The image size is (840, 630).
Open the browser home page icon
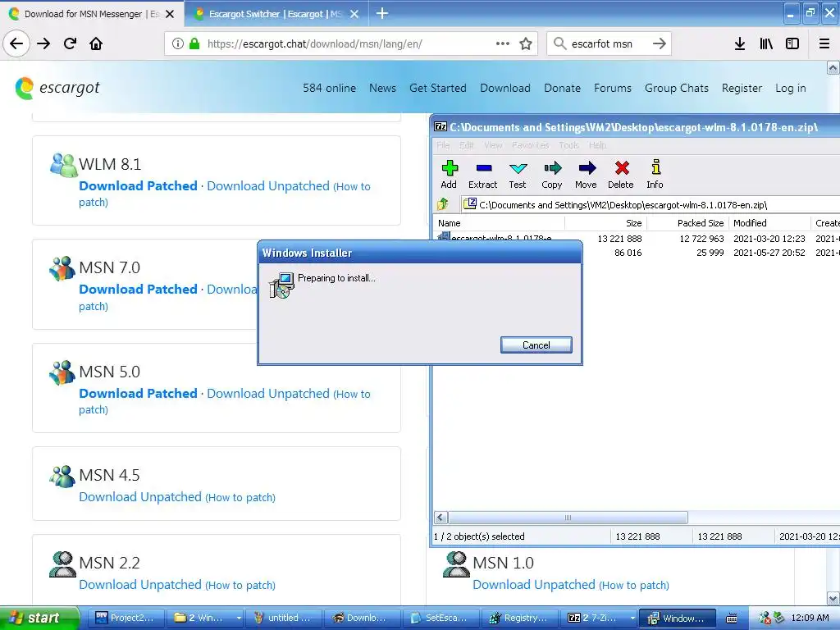pos(96,43)
